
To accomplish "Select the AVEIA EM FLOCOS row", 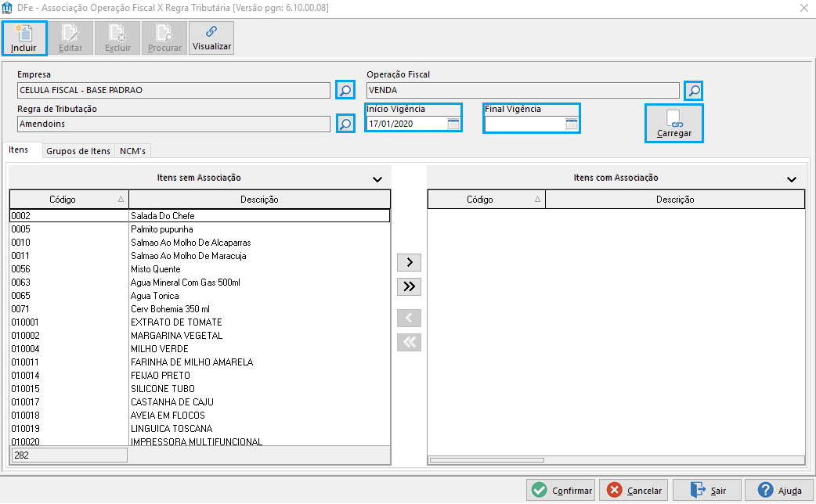I will click(200, 415).
